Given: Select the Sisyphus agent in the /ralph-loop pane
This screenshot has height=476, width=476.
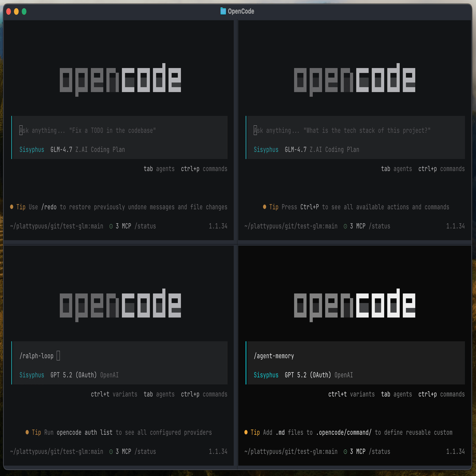Looking at the screenshot, I should pyautogui.click(x=32, y=375).
